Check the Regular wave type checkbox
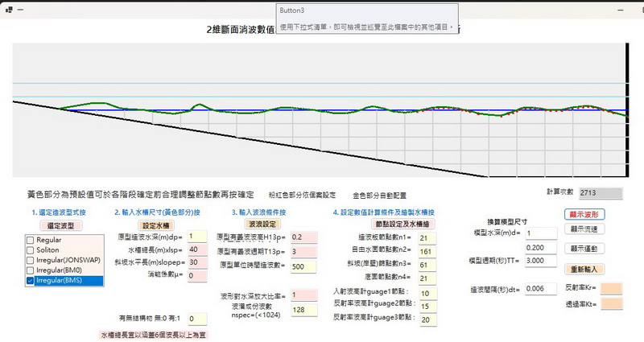This screenshot has height=342, width=644. [31, 240]
